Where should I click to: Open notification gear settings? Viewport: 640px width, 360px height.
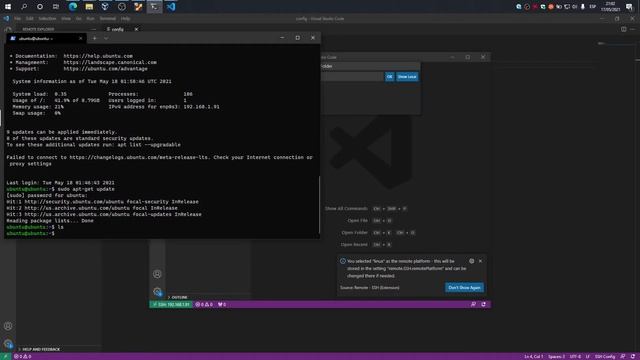click(x=471, y=261)
